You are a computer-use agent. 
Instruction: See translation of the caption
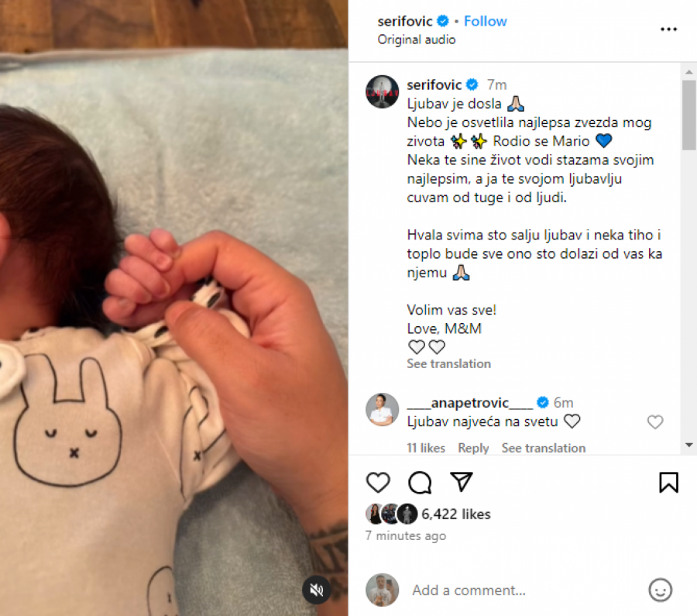point(449,364)
